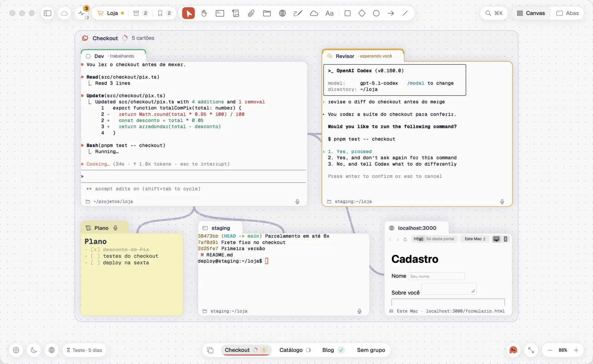Screen dimensions: 593x364
Task: Switch browser card to mobile viewport
Action: [506, 239]
